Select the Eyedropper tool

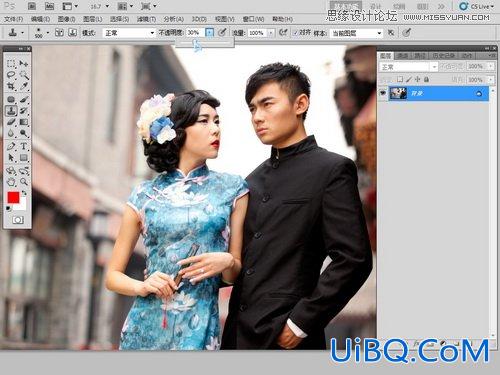click(x=24, y=86)
